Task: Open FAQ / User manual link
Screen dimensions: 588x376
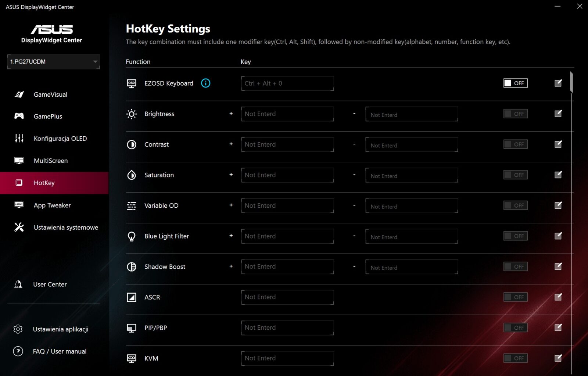Action: point(60,351)
